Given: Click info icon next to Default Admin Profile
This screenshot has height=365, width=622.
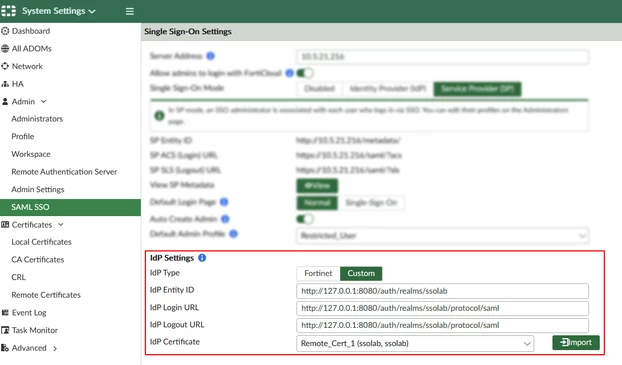Looking at the screenshot, I should pyautogui.click(x=234, y=234).
